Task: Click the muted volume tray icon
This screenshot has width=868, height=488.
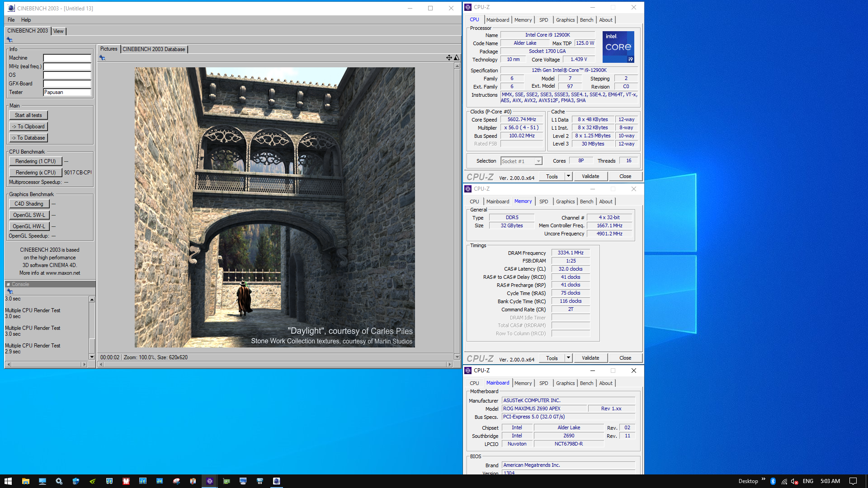Action: (x=794, y=481)
